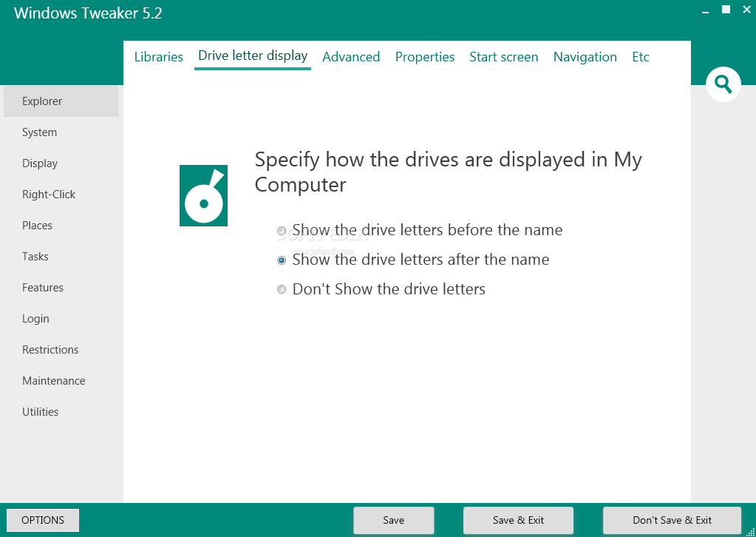Click the OPTIONS button
756x537 pixels.
(42, 520)
